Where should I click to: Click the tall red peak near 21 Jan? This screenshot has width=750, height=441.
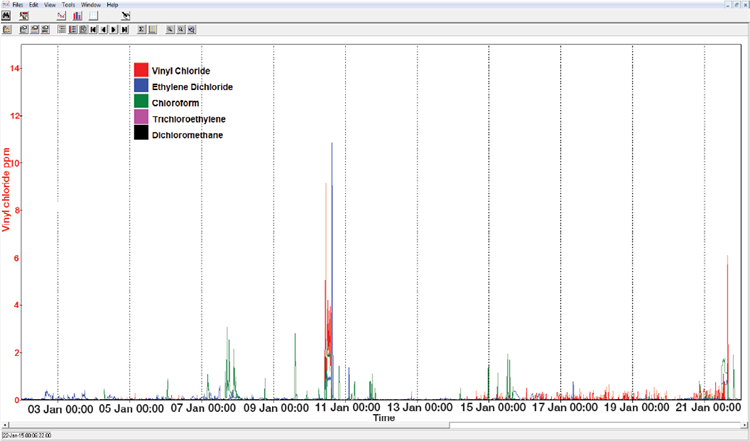728,325
